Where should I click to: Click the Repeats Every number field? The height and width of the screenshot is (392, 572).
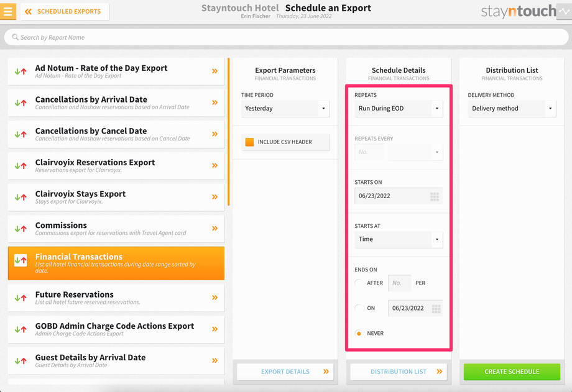pyautogui.click(x=369, y=152)
